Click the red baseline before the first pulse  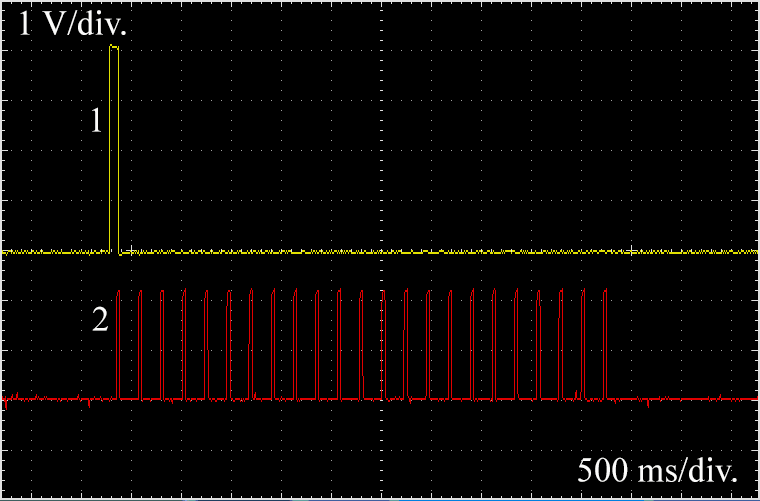pos(60,399)
